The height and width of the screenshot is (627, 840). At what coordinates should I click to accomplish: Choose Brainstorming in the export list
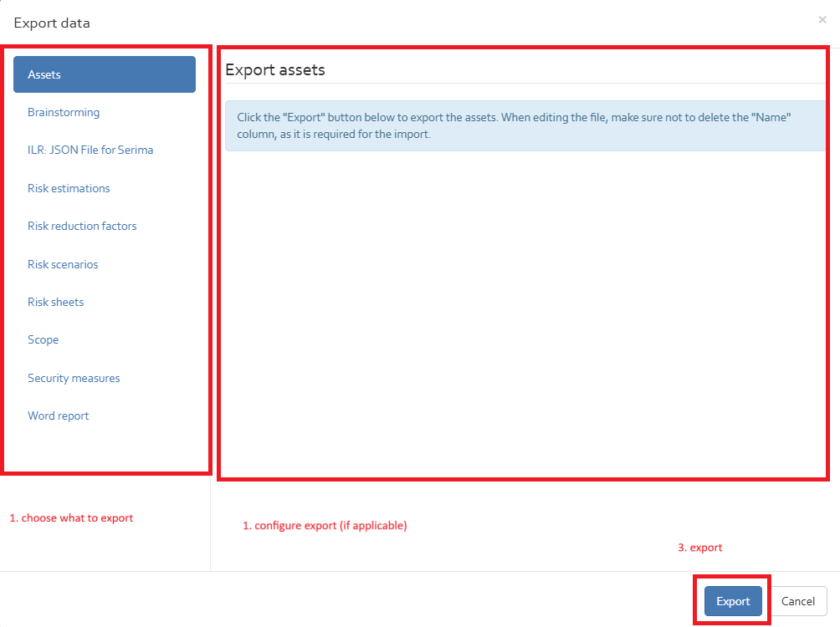(64, 113)
